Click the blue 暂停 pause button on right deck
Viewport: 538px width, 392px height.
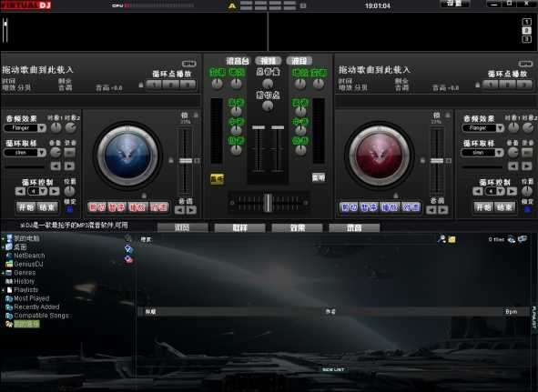pyautogui.click(x=370, y=207)
